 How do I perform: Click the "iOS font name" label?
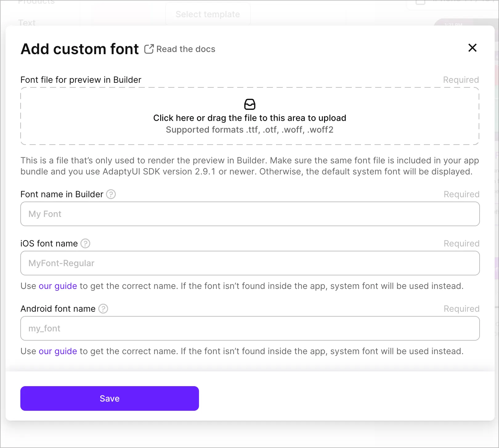click(49, 244)
